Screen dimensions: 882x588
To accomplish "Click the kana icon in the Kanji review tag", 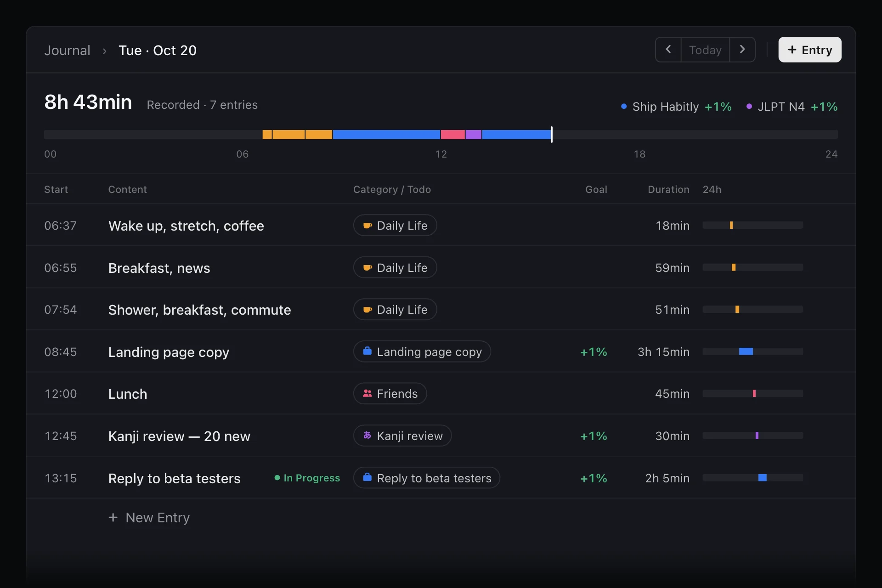I will [367, 435].
